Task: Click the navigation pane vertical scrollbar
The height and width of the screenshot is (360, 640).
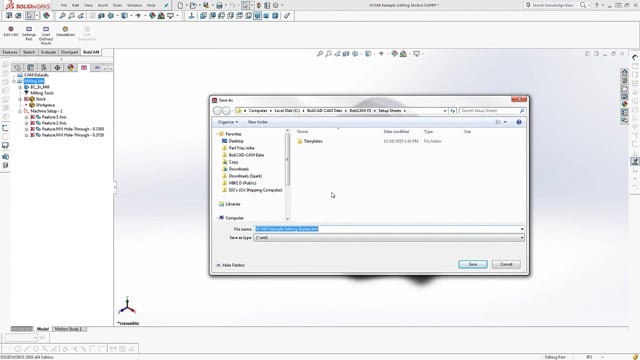Action: pos(287,174)
